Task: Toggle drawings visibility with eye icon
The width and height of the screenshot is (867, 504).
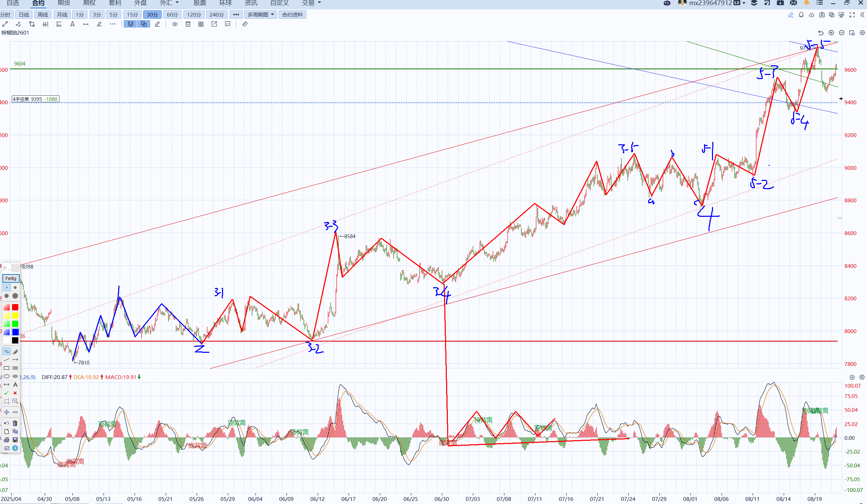Action: pos(175,24)
